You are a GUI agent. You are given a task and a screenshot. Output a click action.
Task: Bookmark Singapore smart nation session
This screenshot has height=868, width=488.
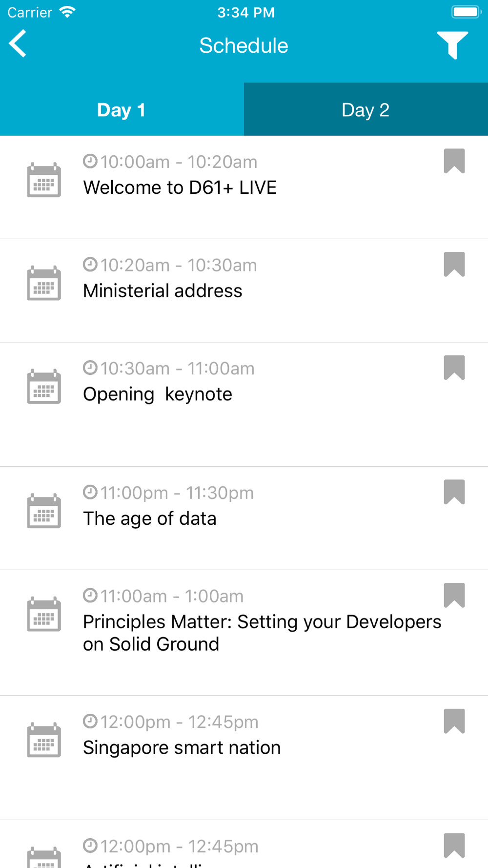(454, 722)
